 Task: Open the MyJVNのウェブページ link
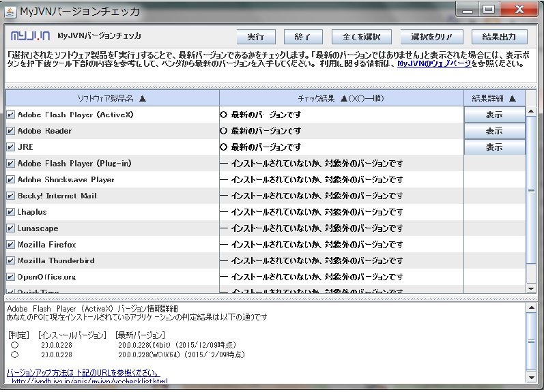coord(434,63)
